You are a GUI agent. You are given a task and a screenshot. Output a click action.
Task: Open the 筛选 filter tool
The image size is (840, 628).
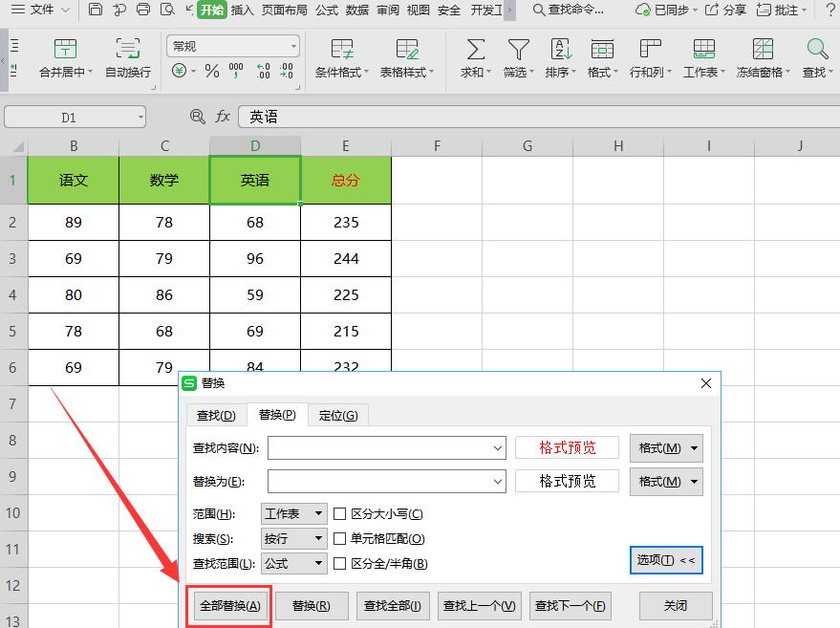pos(518,50)
